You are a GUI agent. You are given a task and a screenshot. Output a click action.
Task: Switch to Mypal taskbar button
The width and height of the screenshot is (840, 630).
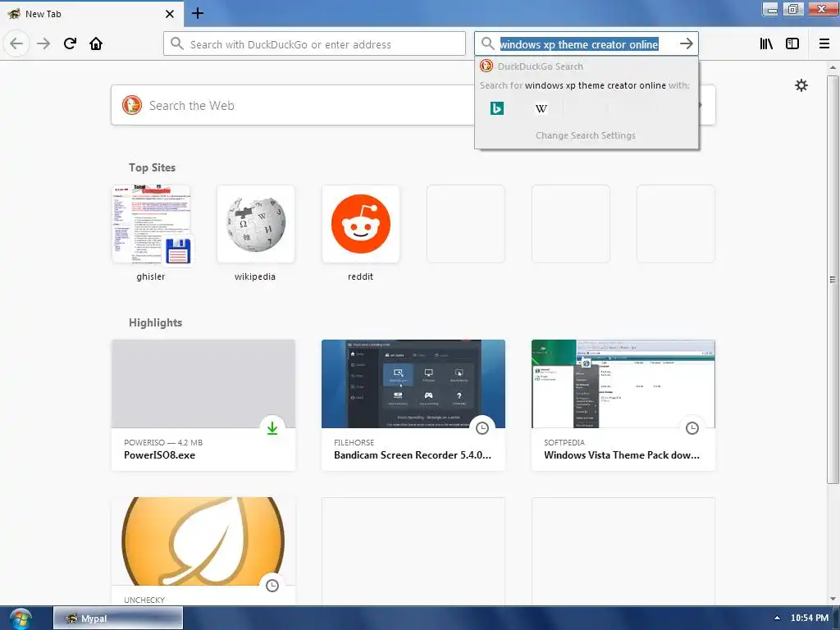point(118,619)
